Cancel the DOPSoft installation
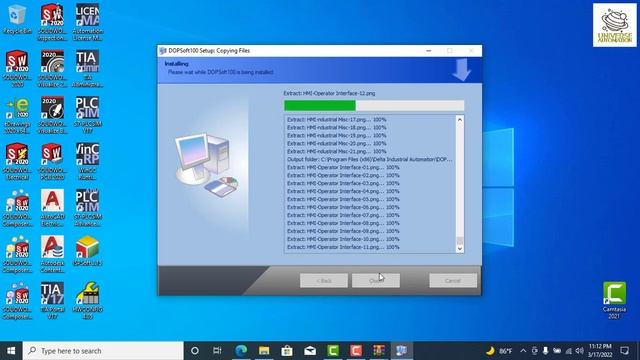640x360 pixels. tap(453, 280)
